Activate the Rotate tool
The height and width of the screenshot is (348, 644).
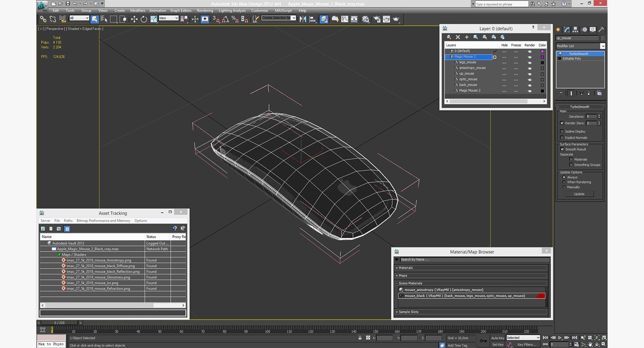tap(144, 19)
